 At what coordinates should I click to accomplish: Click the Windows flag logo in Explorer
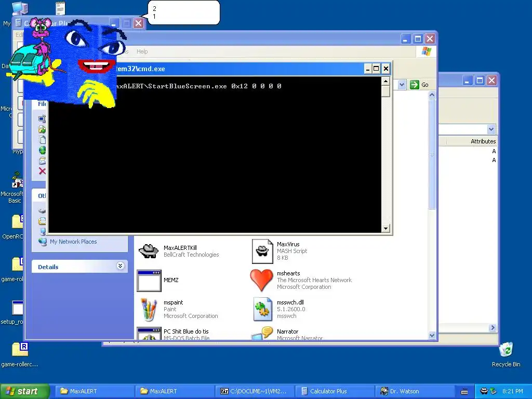(x=426, y=51)
